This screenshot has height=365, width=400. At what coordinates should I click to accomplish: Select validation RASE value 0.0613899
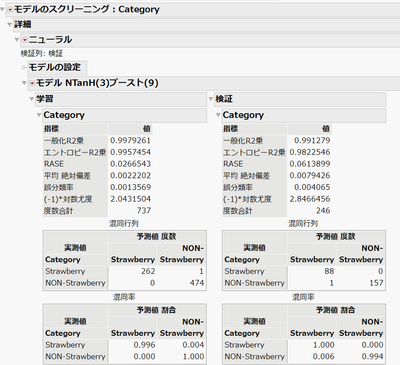click(x=310, y=164)
